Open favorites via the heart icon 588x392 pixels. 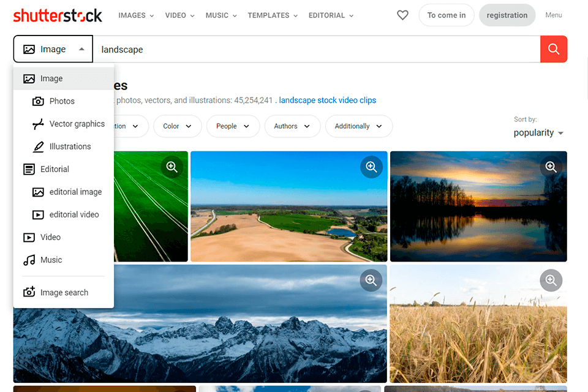coord(402,15)
